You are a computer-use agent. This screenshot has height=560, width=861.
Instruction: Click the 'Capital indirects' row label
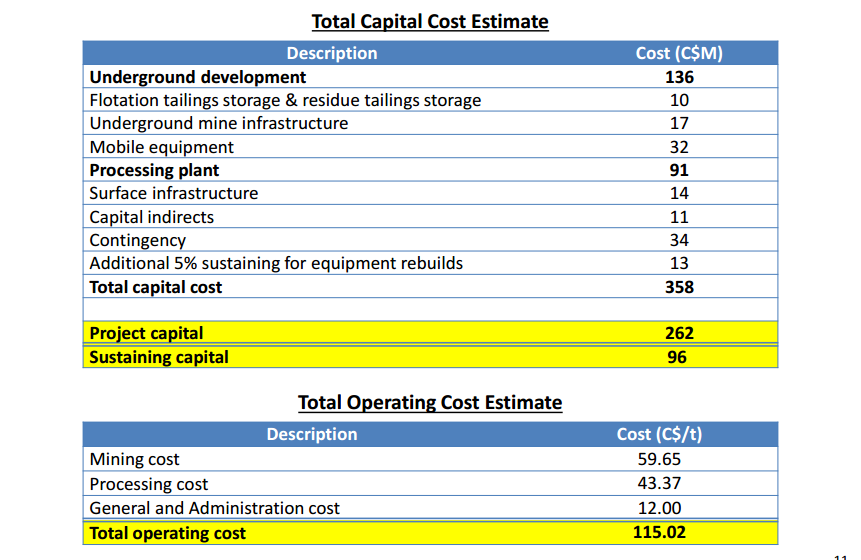[x=152, y=217]
